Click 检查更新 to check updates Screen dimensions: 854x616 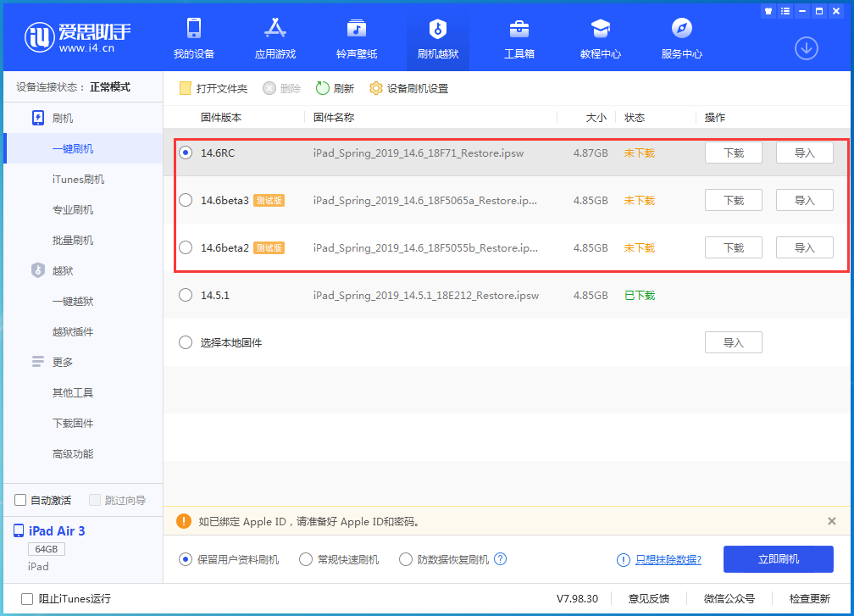810,598
